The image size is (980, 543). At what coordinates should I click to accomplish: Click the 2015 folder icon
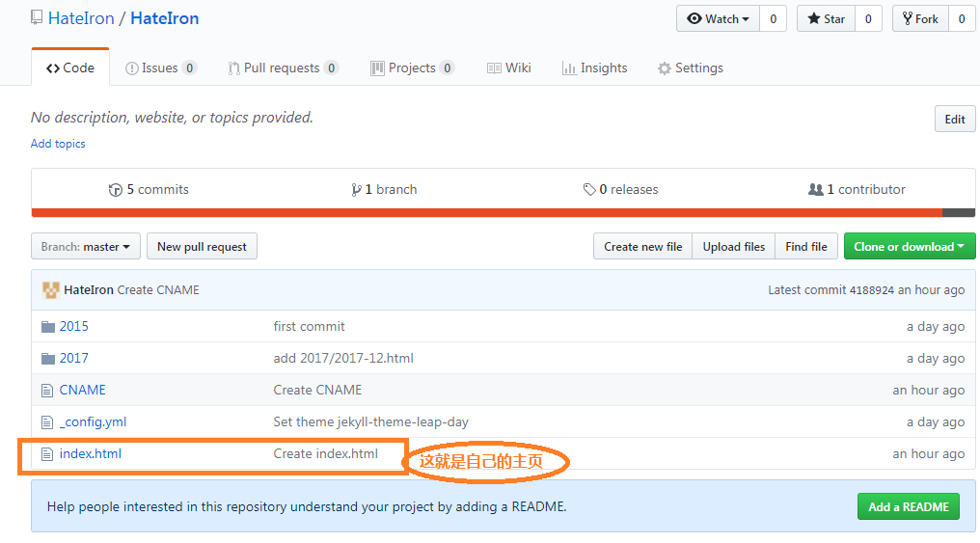click(48, 327)
